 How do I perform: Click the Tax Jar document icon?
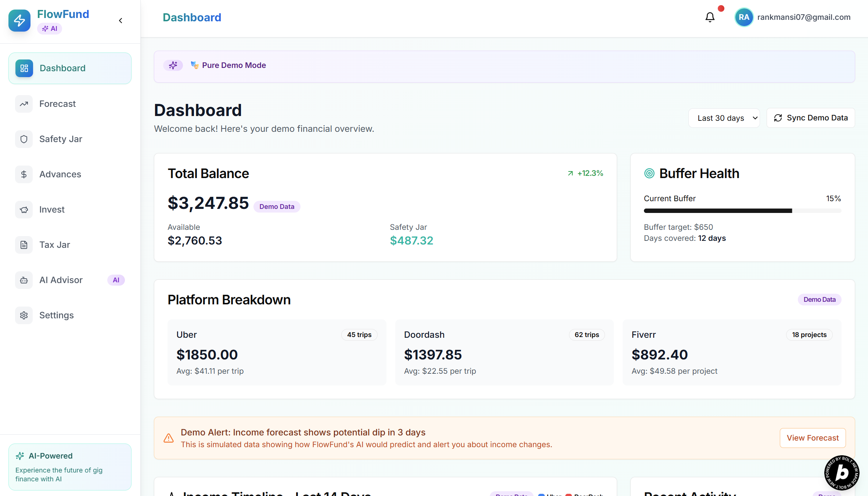click(x=24, y=245)
